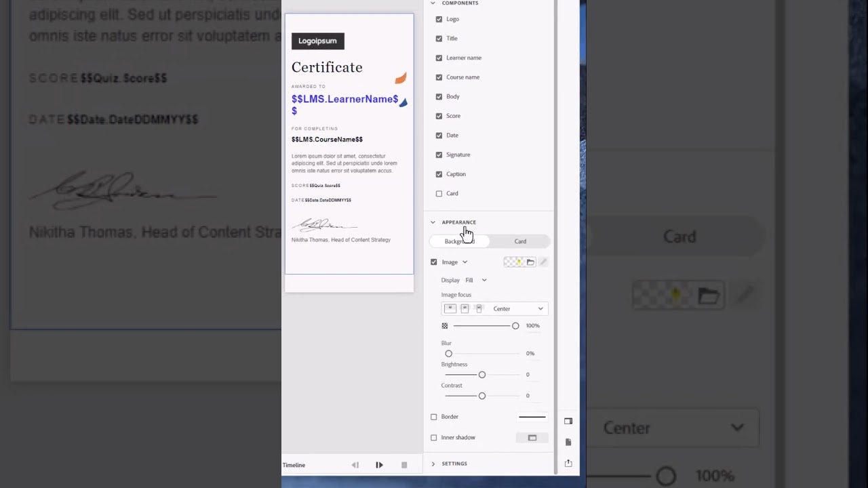Toggle the Date component checkbox
The width and height of the screenshot is (868, 488).
coord(439,136)
